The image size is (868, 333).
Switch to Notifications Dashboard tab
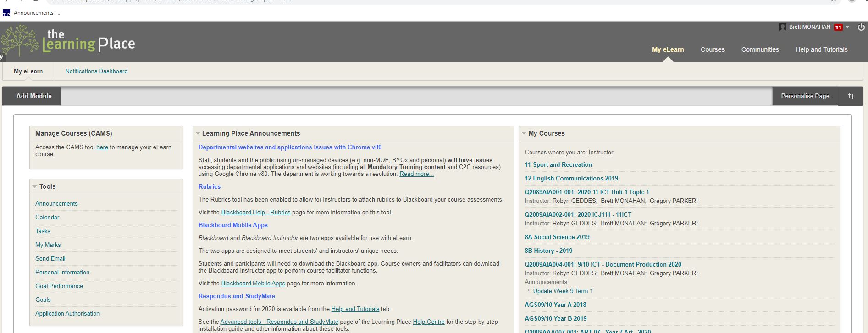tap(96, 71)
